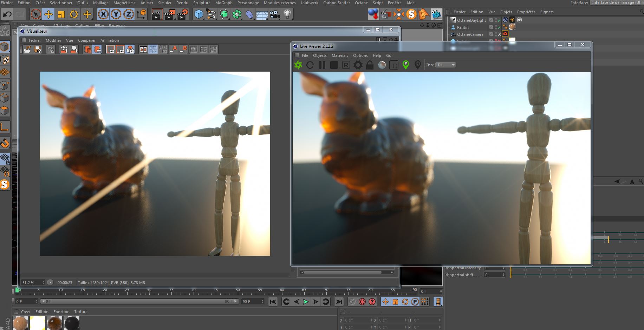
Task: Click the Render View clapperboard icon
Action: pos(157,14)
